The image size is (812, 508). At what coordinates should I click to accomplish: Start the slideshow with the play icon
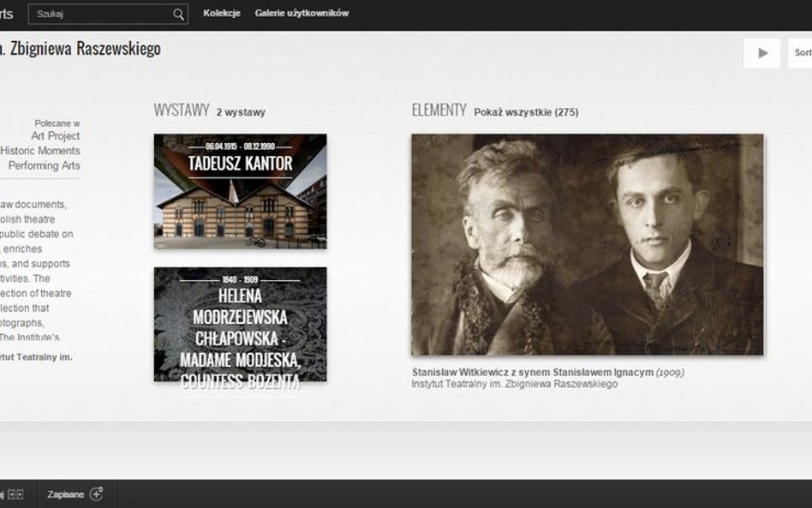pos(761,52)
